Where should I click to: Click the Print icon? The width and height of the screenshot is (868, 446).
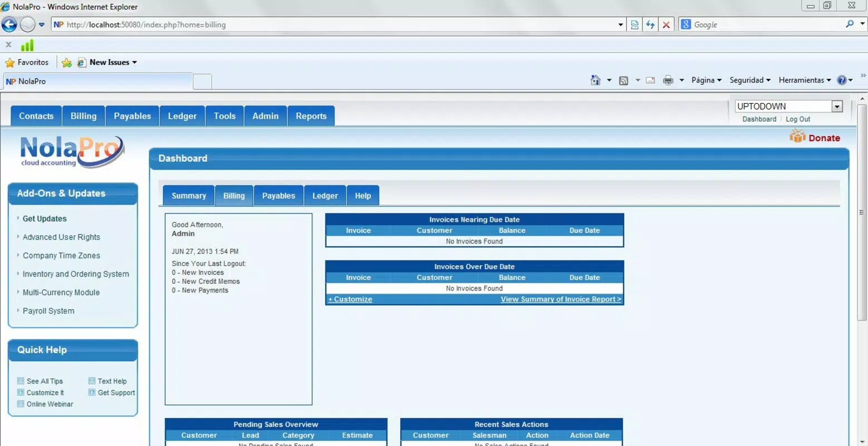tap(668, 80)
